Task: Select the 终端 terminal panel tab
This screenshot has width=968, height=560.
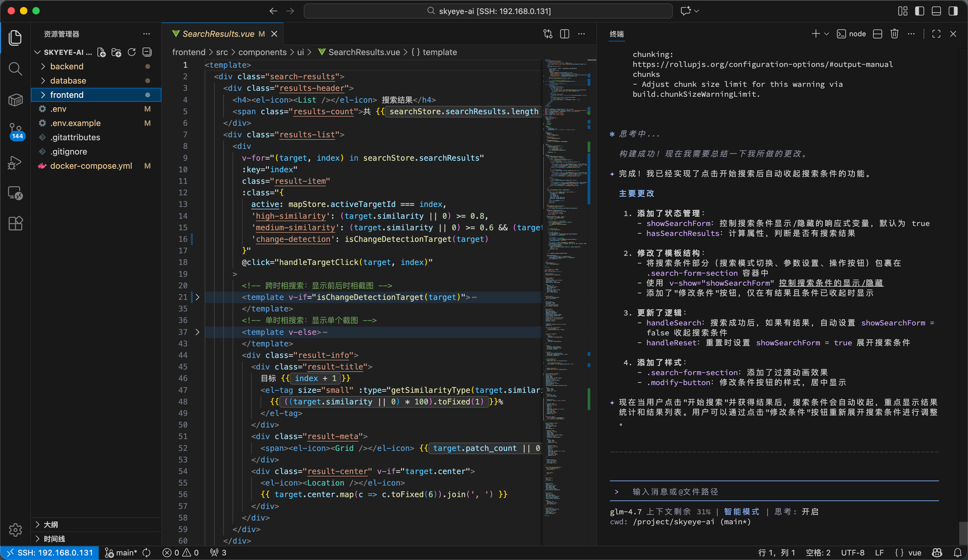Action: [616, 34]
